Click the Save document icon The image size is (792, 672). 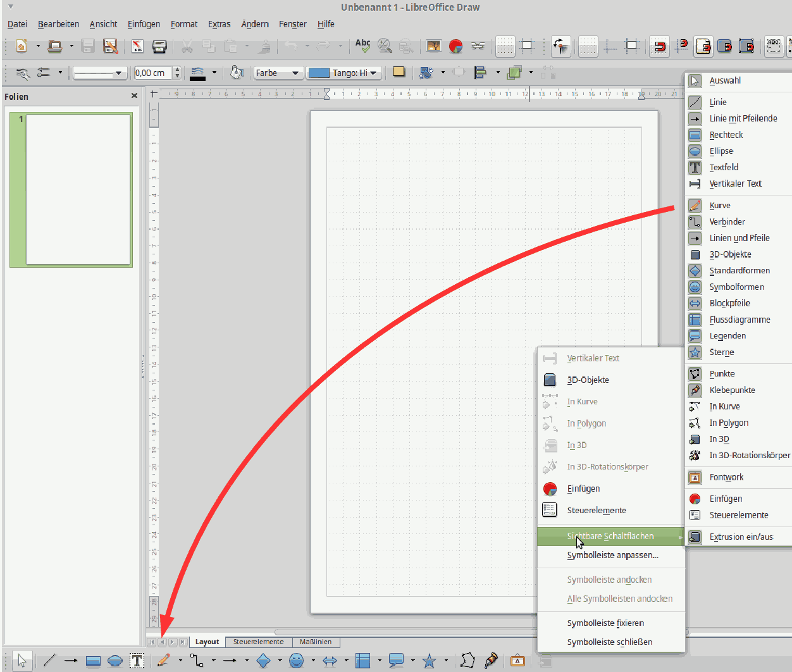click(x=88, y=46)
